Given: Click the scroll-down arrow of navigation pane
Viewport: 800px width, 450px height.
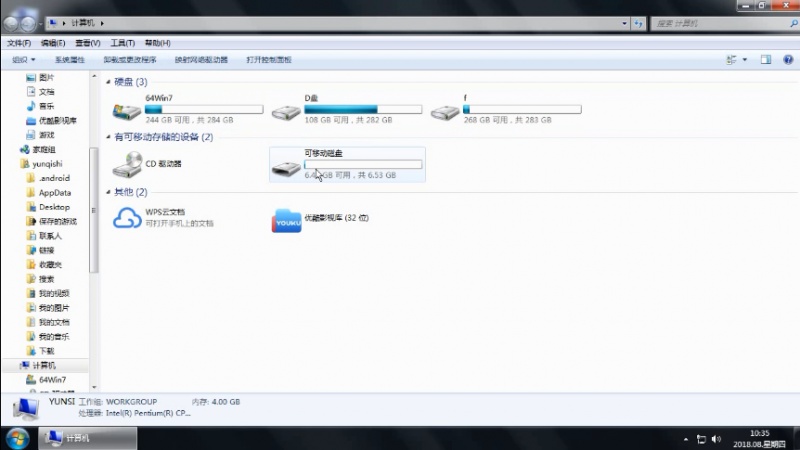Looking at the screenshot, I should [94, 387].
